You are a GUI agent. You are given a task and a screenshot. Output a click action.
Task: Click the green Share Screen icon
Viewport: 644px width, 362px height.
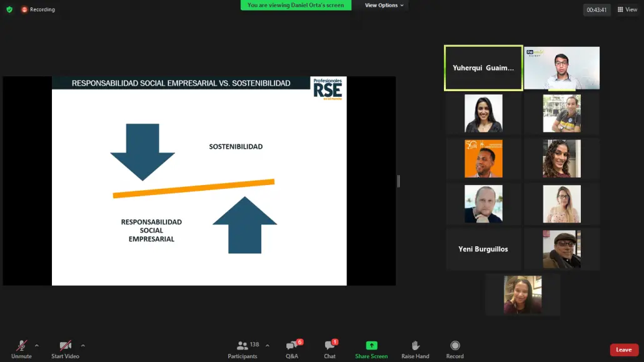pyautogui.click(x=371, y=346)
